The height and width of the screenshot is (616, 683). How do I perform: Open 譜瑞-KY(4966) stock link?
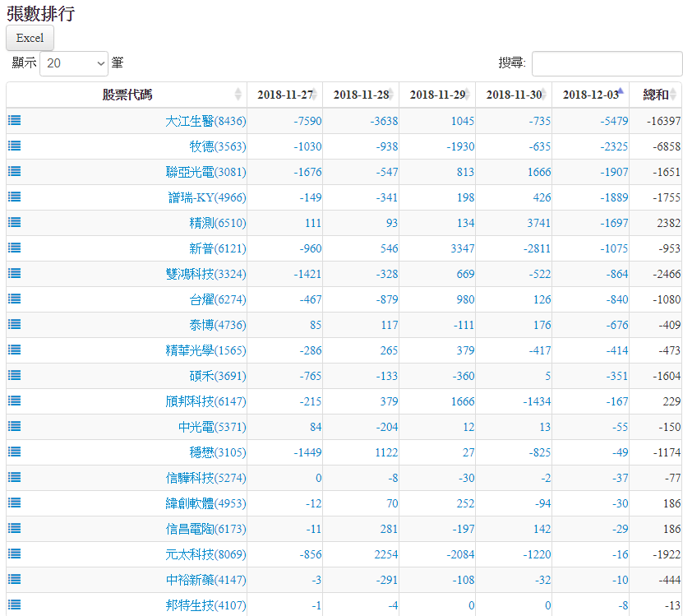[206, 197]
